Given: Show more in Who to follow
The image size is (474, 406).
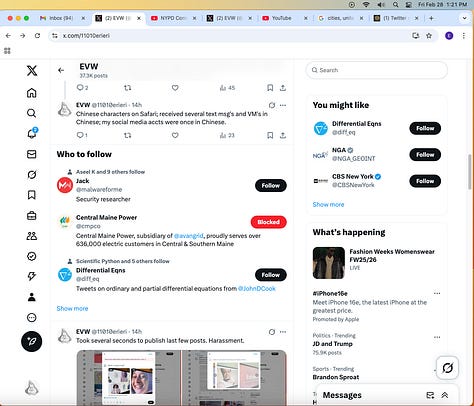Looking at the screenshot, I should pos(72,308).
